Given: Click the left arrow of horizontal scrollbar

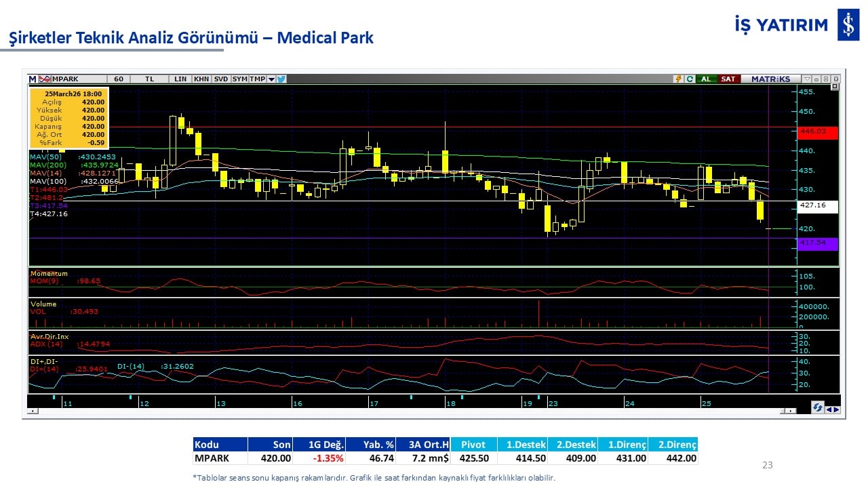Looking at the screenshot, I should pos(31,411).
